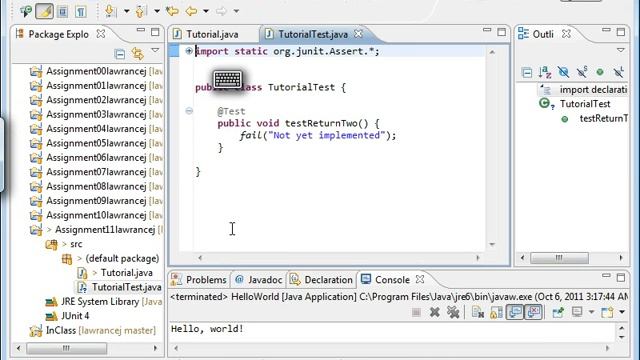This screenshot has width=640, height=360.
Task: Select Assignment05lawrancej project
Action: [96, 143]
